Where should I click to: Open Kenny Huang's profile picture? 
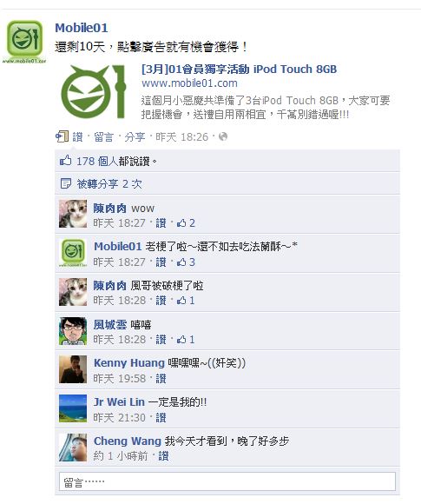(73, 369)
